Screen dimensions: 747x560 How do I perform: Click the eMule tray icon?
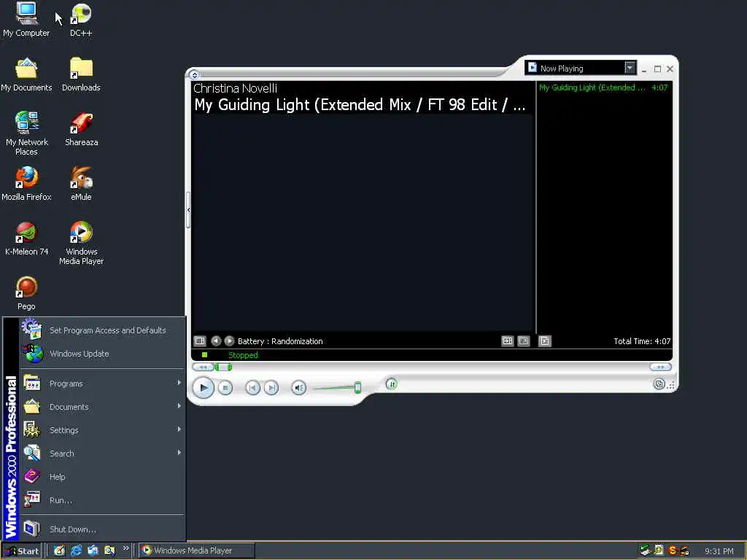[x=684, y=551]
